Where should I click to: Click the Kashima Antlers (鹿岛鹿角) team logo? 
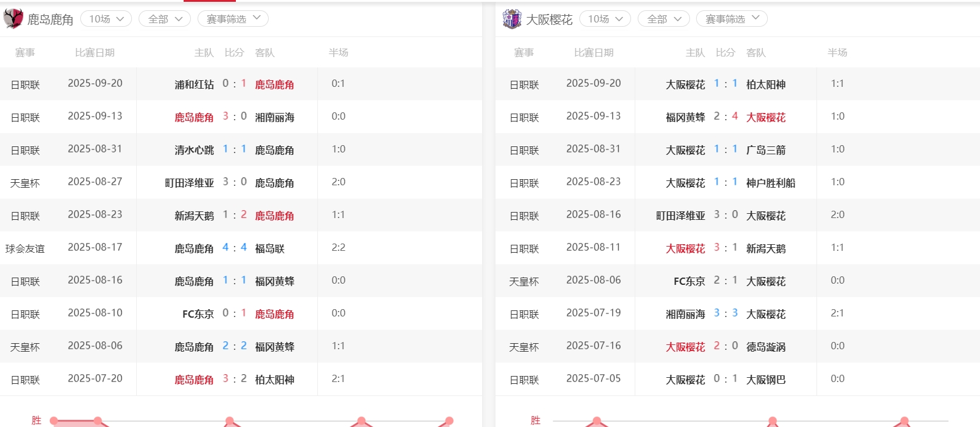tap(13, 19)
